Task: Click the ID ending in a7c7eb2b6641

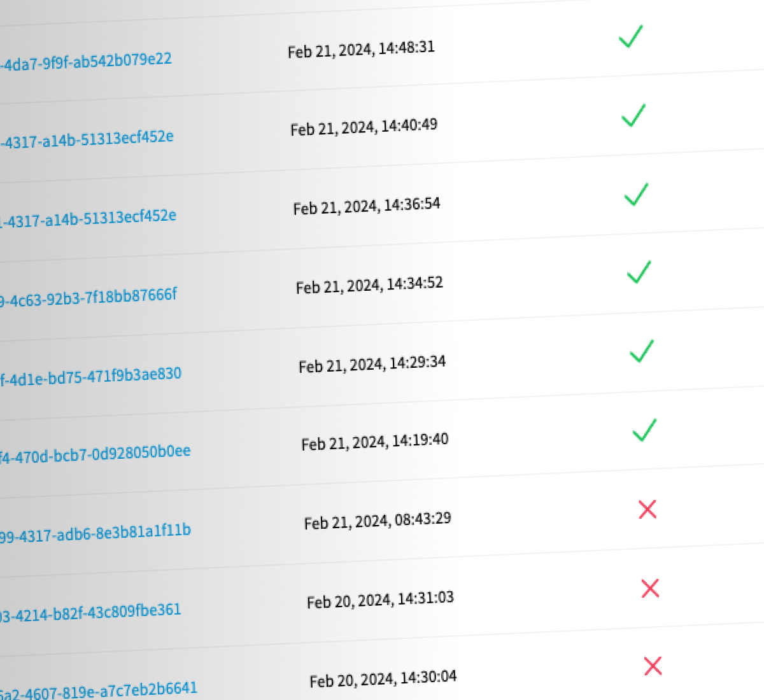Action: point(99,688)
